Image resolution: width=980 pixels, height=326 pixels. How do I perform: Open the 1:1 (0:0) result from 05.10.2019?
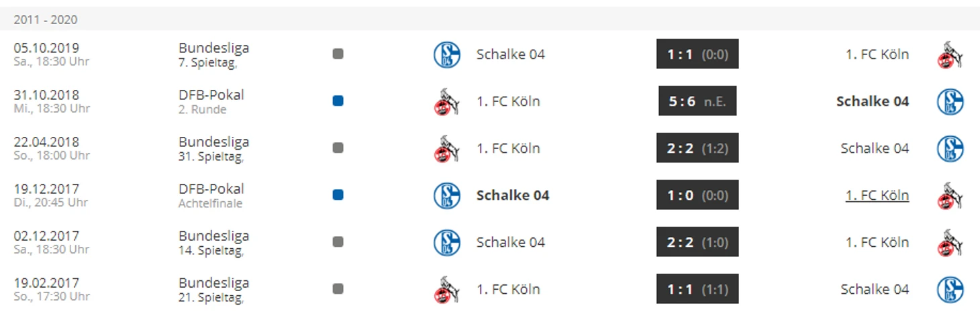coord(697,54)
